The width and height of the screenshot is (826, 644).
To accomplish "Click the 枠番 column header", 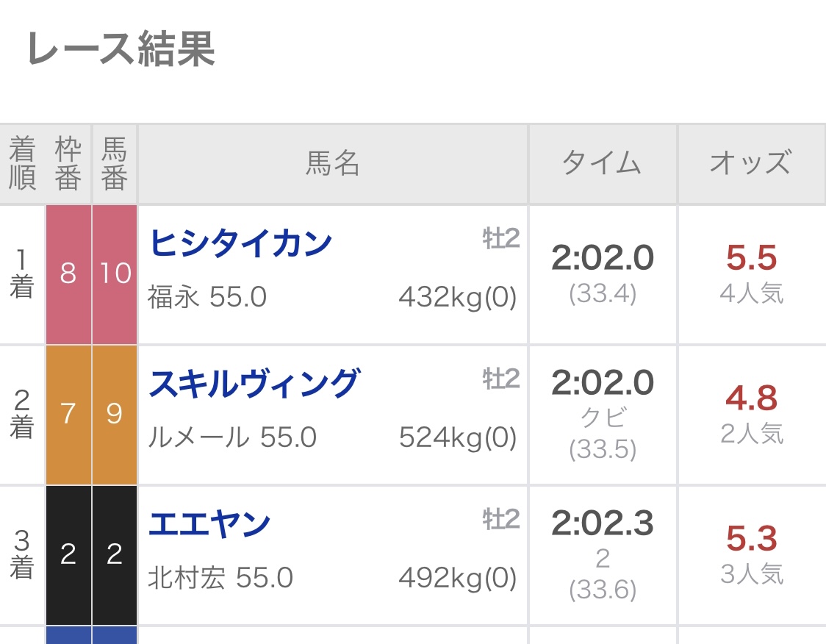I will click(68, 164).
